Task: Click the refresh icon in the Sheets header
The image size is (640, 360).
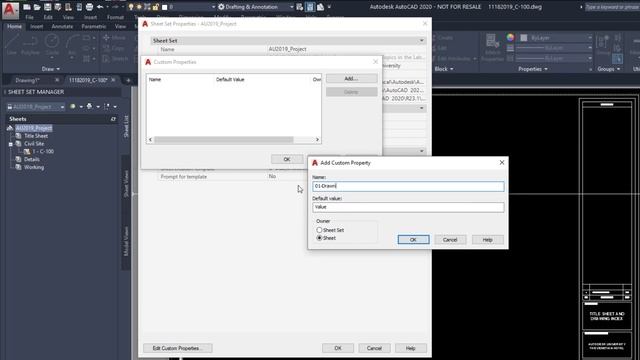Action: (113, 119)
